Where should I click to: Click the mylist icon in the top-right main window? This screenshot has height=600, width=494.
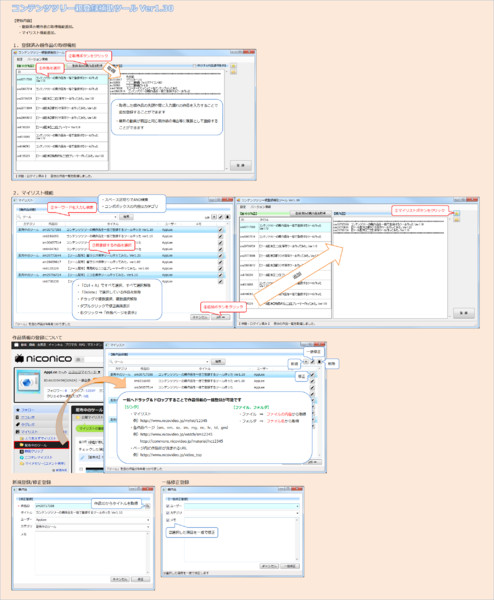pyautogui.click(x=457, y=214)
